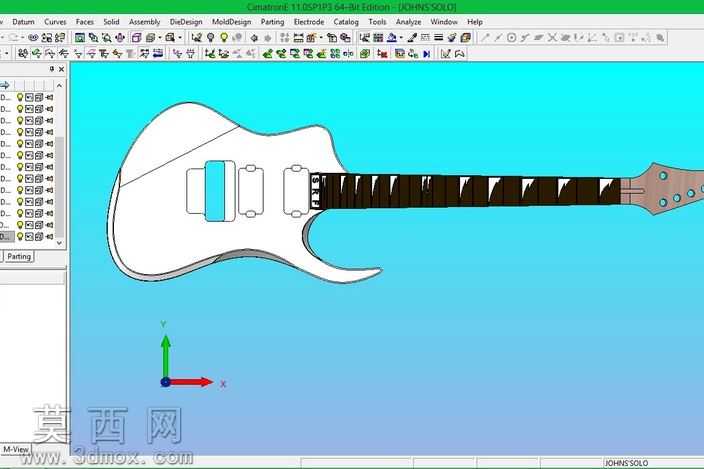Click the stacked orange layers toolbar icon

pos(466,38)
